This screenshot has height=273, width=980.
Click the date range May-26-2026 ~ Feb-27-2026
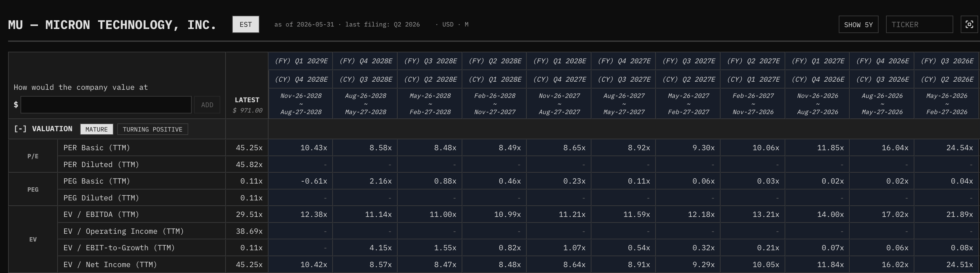coord(946,104)
